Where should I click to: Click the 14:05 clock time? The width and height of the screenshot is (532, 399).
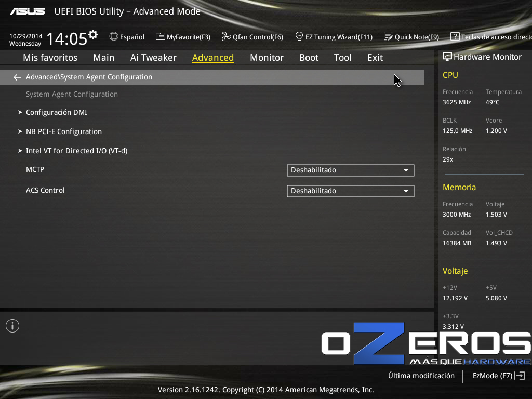[67, 38]
